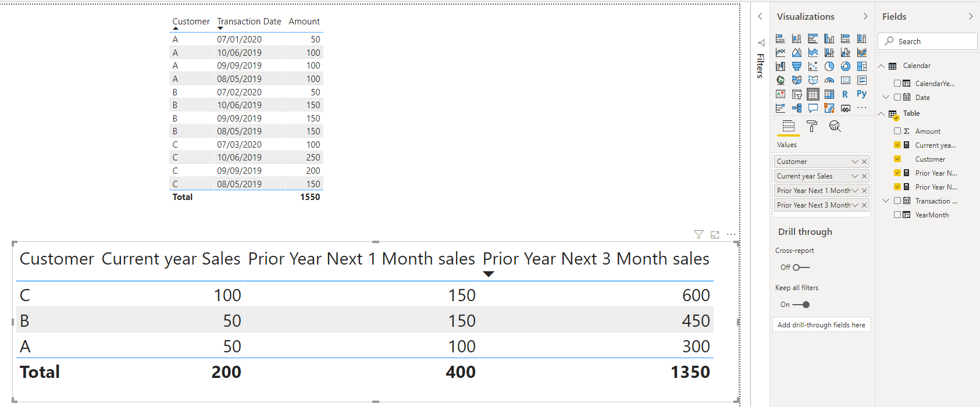Select the funnel chart visual
Image resolution: width=980 pixels, height=407 pixels.
[797, 66]
